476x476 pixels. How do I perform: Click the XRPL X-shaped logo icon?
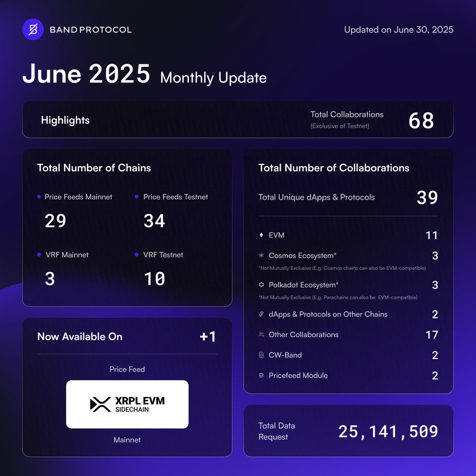100,404
